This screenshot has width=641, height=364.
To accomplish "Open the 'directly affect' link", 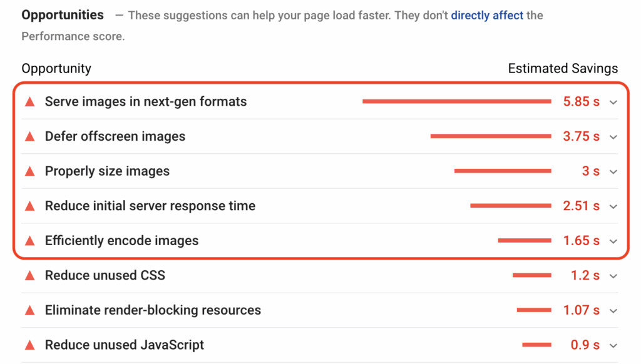I will (x=487, y=15).
